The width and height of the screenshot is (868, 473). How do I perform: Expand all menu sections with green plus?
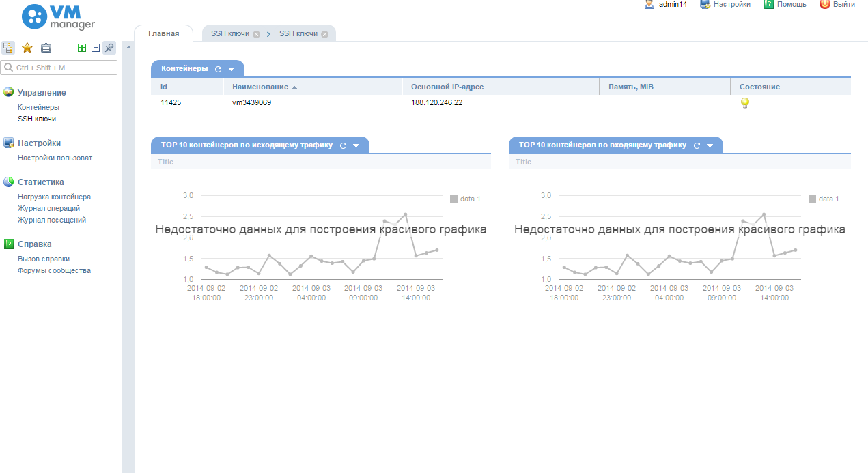(x=82, y=48)
